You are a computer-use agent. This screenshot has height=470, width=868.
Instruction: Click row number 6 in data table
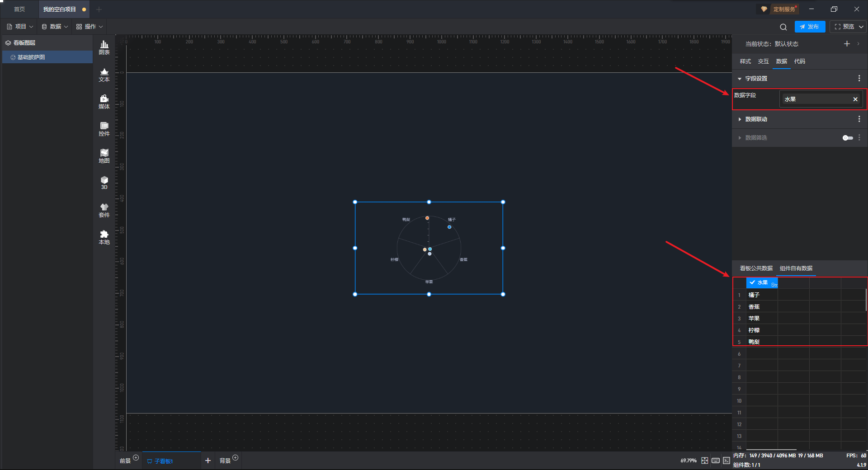739,354
